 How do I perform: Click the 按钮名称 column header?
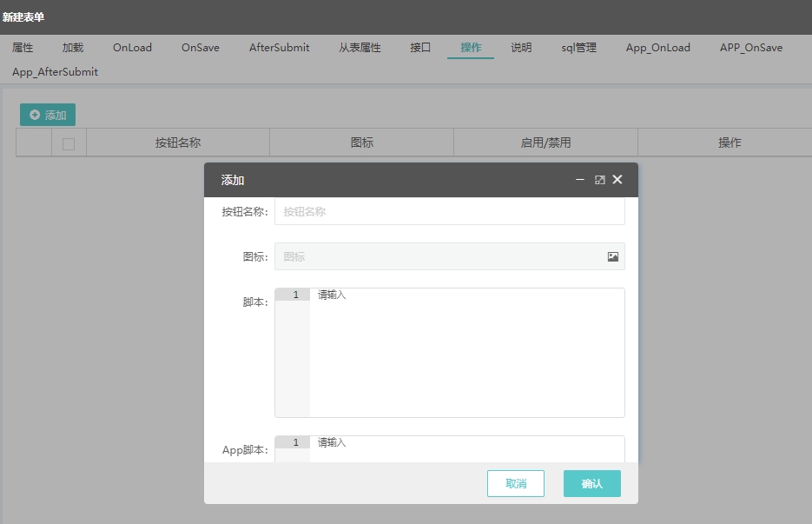coord(178,143)
